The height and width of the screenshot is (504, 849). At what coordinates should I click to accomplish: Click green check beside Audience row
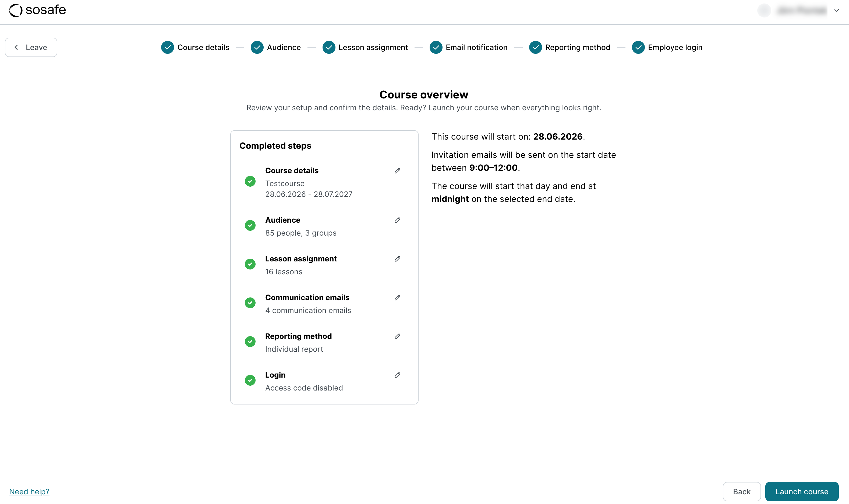[250, 226]
